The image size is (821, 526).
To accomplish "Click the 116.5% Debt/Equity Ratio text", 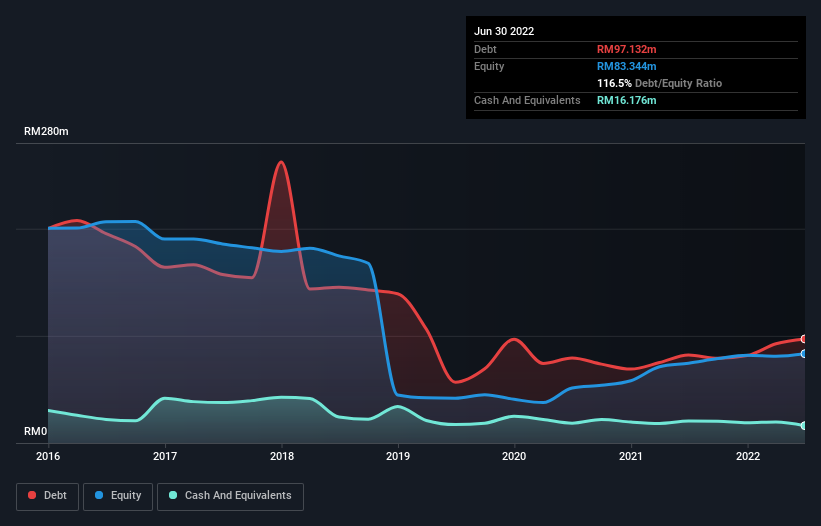I will click(x=659, y=83).
